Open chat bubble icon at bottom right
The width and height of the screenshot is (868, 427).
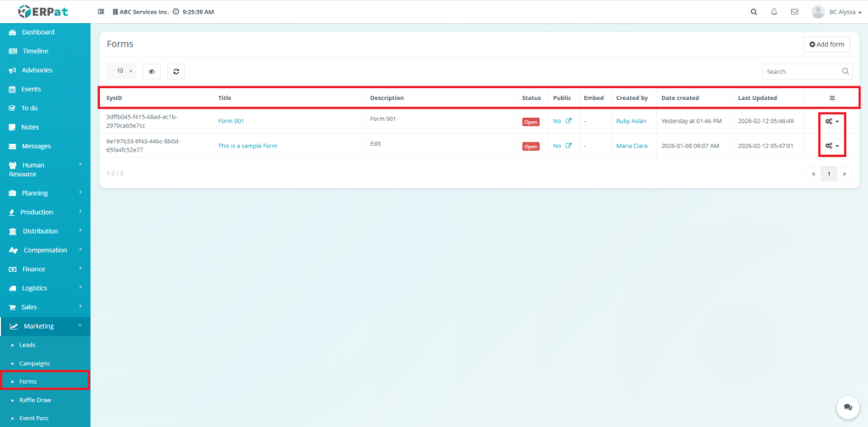point(845,408)
